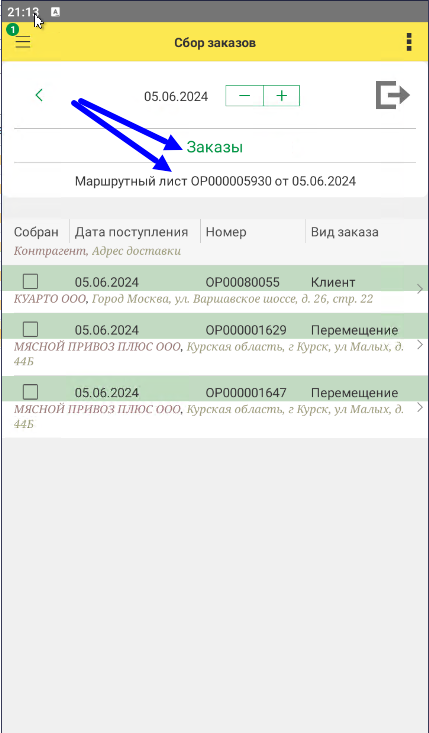Expand order OP00080055 with its chevron
429x733 pixels.
click(419, 289)
